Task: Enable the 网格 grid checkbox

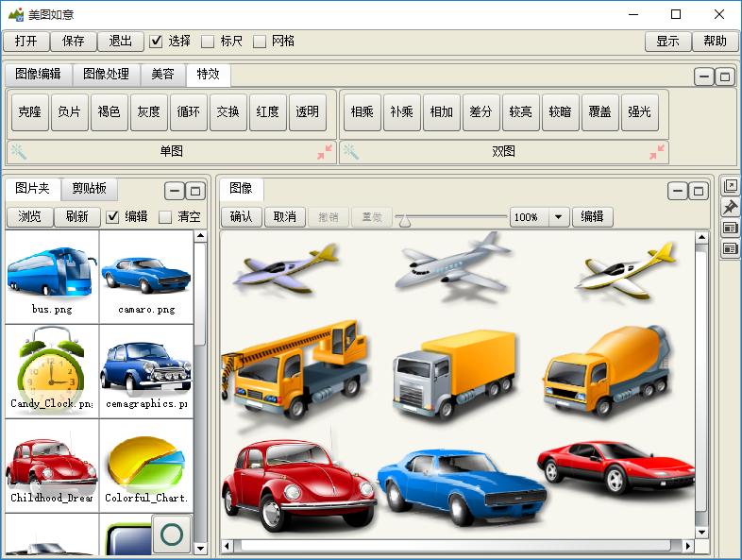Action: point(260,42)
